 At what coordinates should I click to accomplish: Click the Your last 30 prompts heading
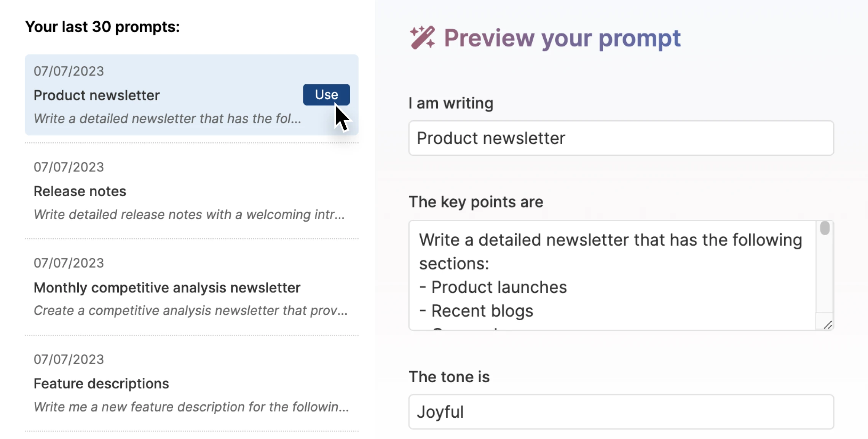coord(102,26)
